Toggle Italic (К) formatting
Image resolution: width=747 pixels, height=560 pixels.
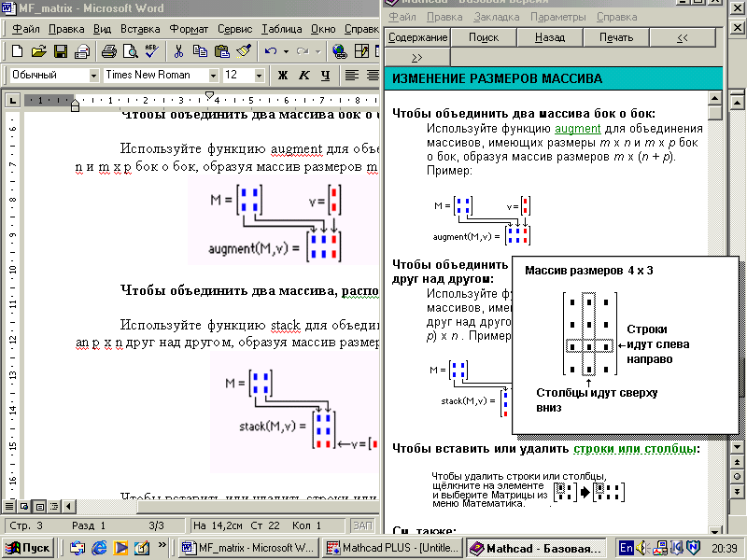[304, 75]
